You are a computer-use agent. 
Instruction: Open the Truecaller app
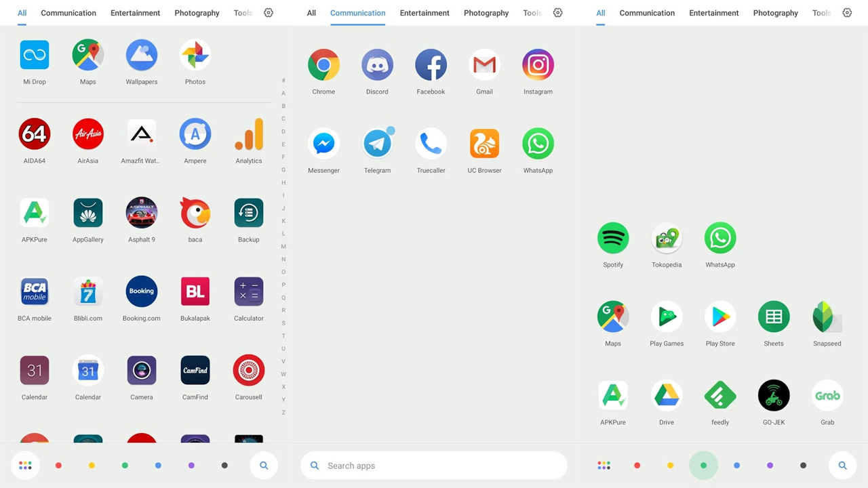click(x=431, y=144)
